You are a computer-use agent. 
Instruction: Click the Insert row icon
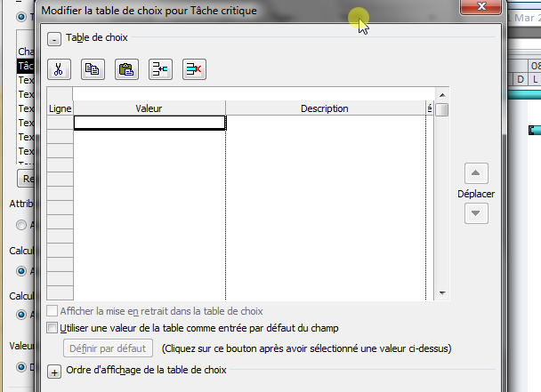coord(159,69)
